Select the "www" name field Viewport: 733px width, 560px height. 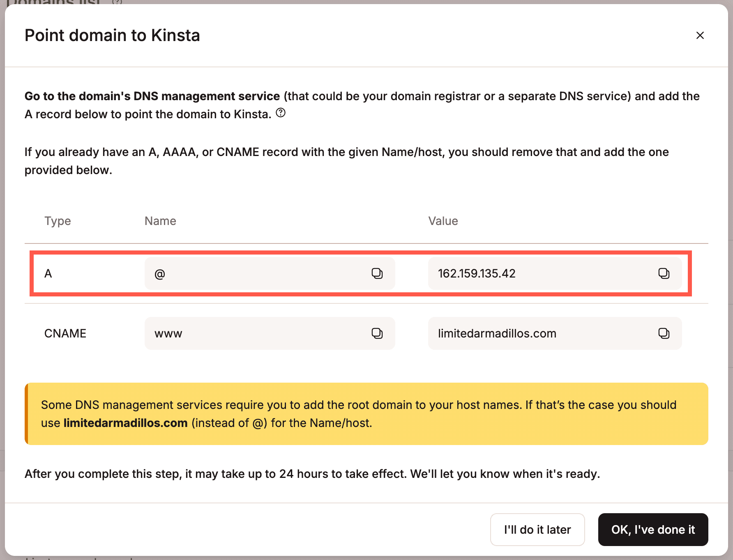coord(247,333)
